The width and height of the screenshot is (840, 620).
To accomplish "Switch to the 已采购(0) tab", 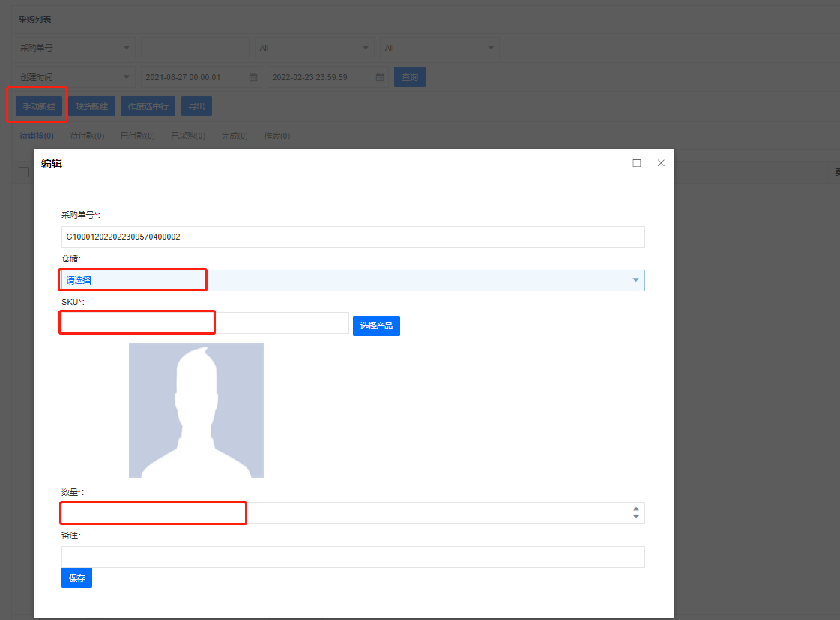I will (188, 136).
